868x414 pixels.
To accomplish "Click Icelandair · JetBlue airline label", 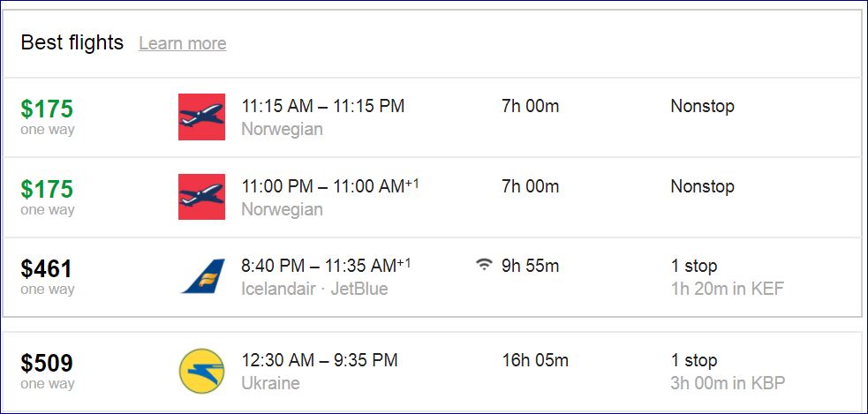I will 313,289.
